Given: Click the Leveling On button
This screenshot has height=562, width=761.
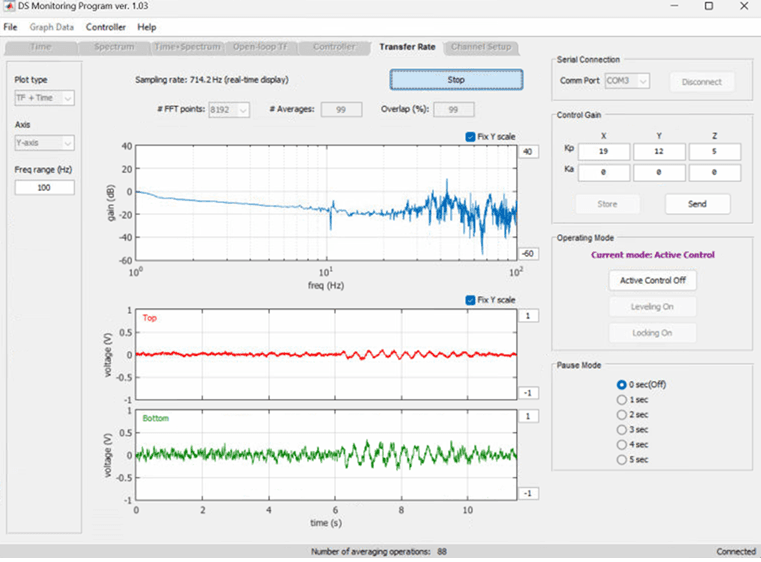Looking at the screenshot, I should tap(653, 307).
